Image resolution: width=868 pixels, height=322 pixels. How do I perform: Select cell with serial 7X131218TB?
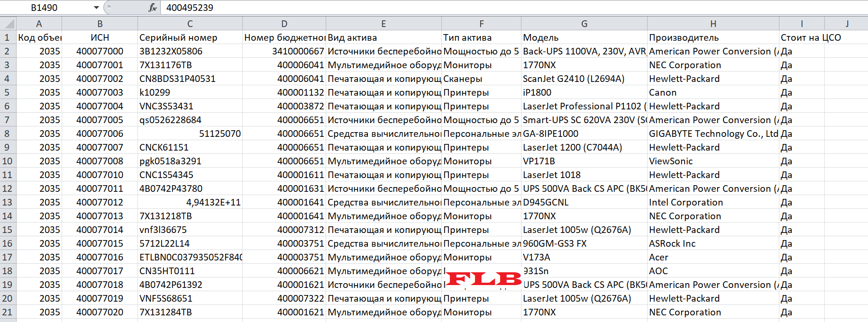[x=190, y=216]
